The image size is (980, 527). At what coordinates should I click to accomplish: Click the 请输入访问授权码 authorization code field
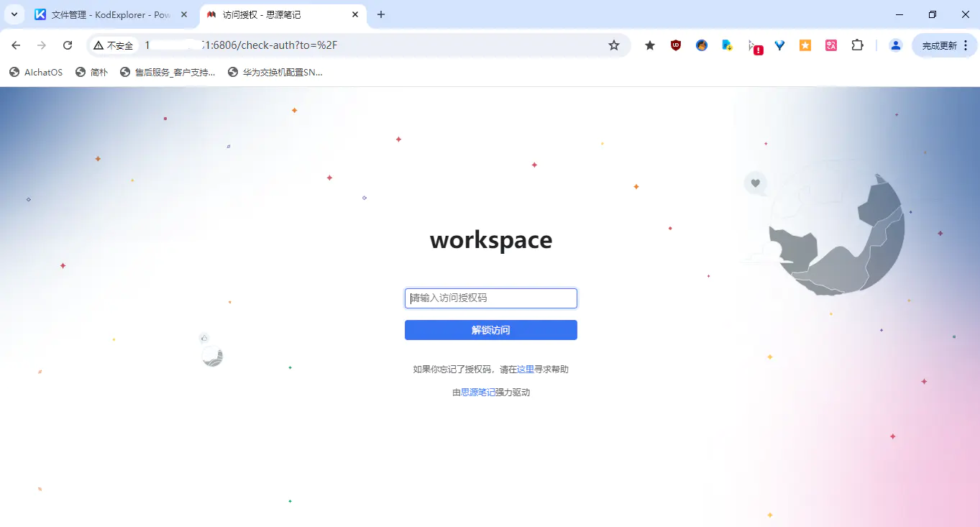point(491,298)
